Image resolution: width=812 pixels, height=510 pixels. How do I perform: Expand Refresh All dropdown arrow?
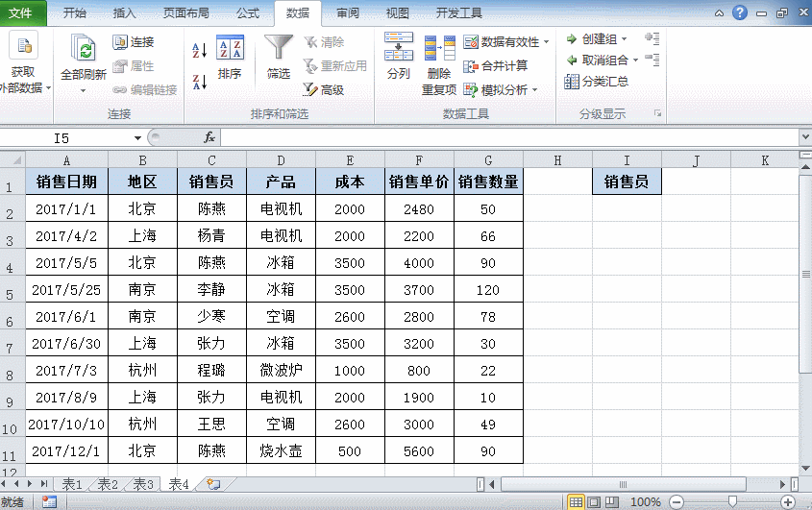coord(83,91)
